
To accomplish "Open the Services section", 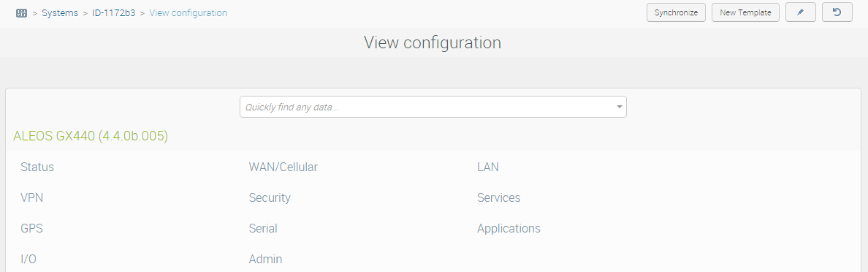I will click(x=499, y=197).
